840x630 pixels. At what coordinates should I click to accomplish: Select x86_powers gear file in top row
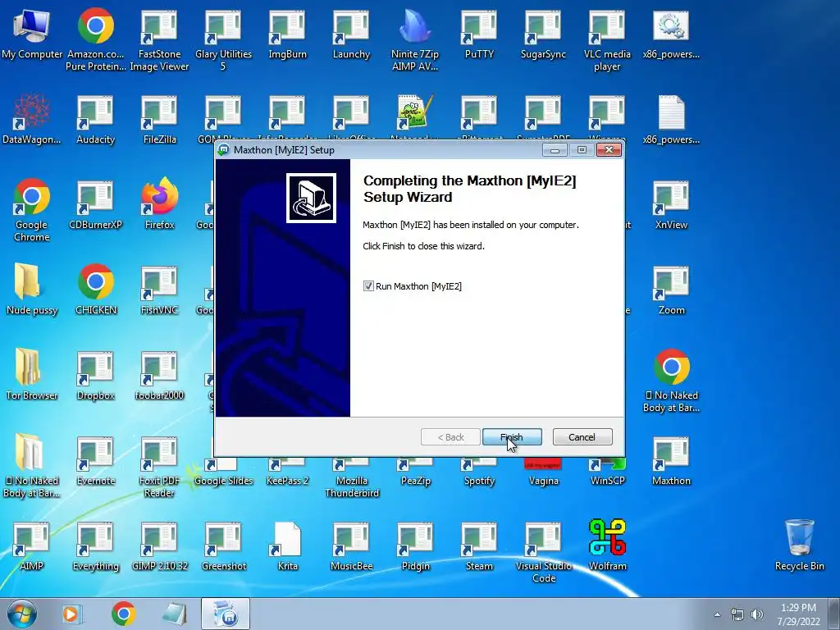(x=671, y=34)
